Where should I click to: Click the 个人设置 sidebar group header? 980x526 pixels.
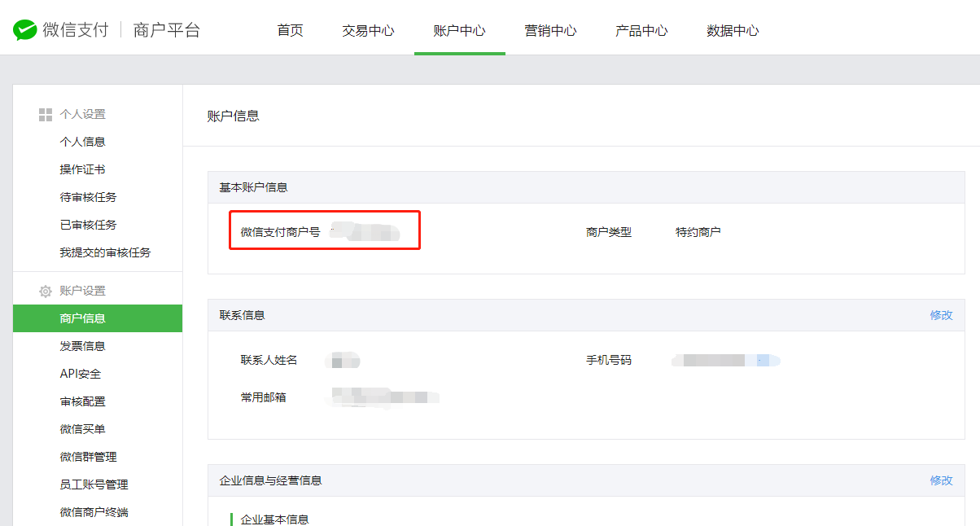[x=82, y=115]
